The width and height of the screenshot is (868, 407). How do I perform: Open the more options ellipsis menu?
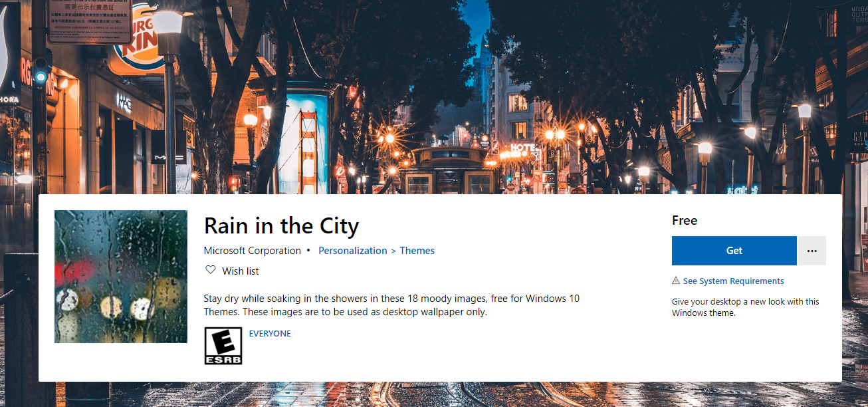click(x=812, y=251)
